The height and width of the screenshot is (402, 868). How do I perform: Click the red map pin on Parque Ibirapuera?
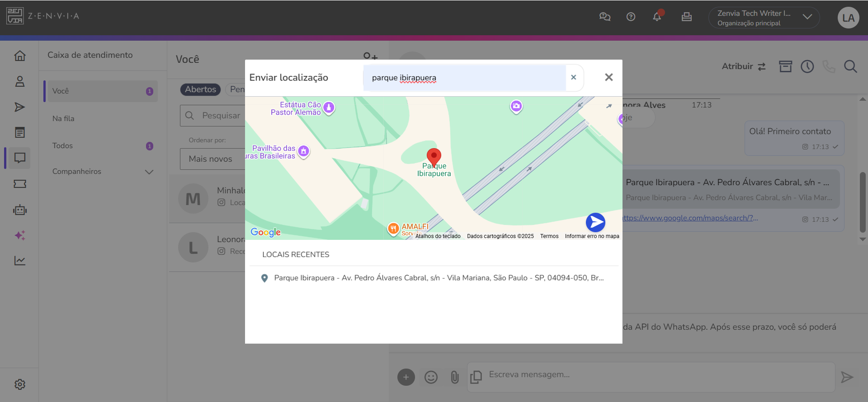coord(434,157)
